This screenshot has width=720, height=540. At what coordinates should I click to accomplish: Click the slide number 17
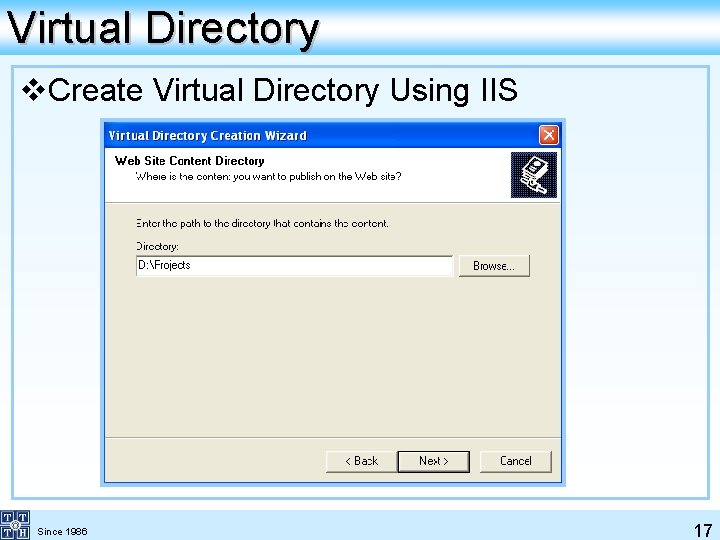[703, 530]
